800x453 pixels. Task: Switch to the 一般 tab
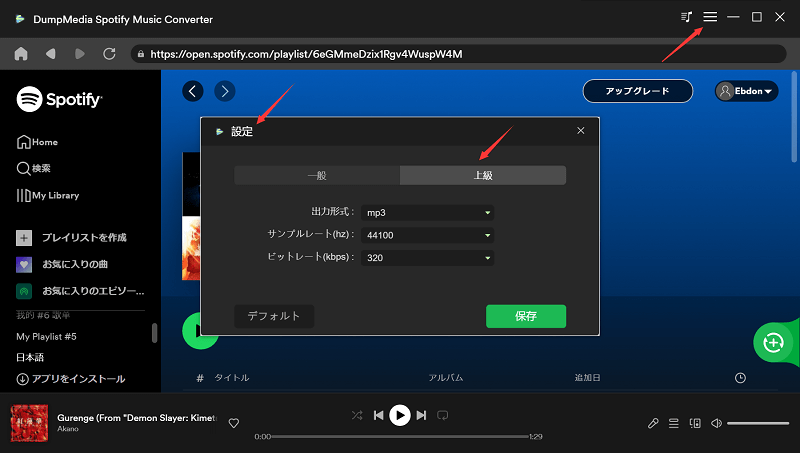click(x=317, y=175)
